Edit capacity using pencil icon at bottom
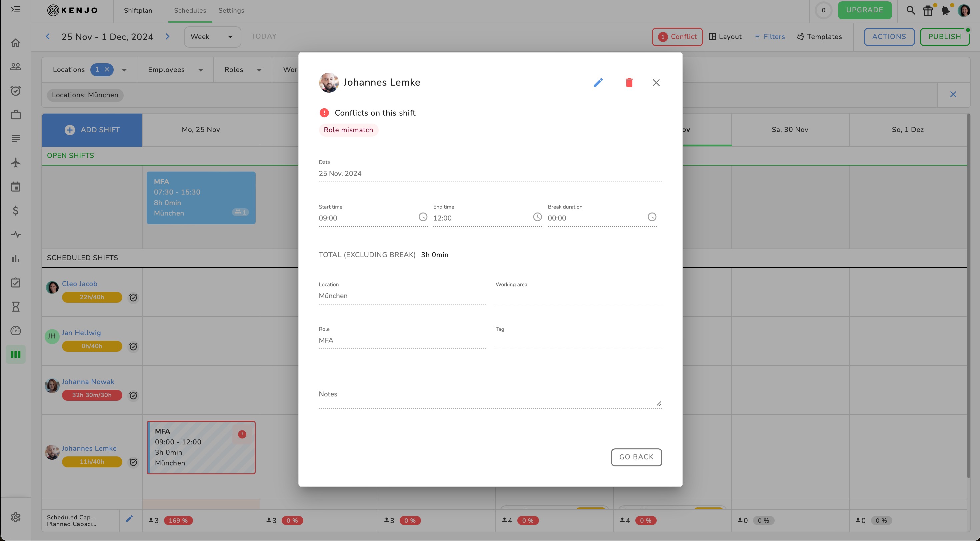This screenshot has height=541, width=980. pyautogui.click(x=129, y=519)
